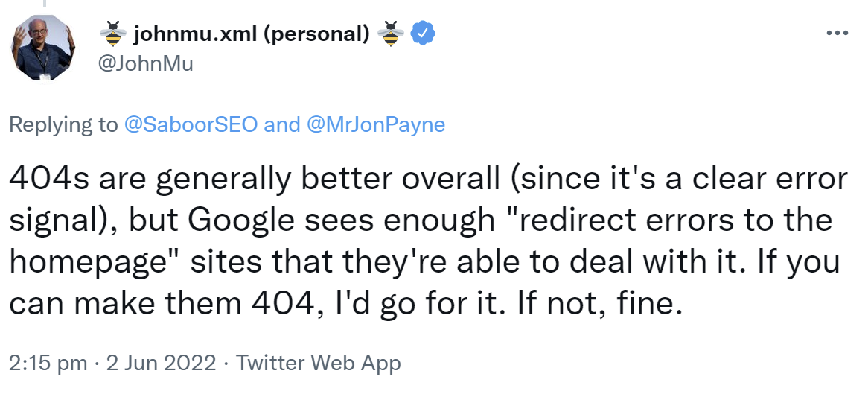Image resolution: width=868 pixels, height=400 pixels.
Task: Click the display name johnmu.xml (personal)
Action: (x=252, y=34)
